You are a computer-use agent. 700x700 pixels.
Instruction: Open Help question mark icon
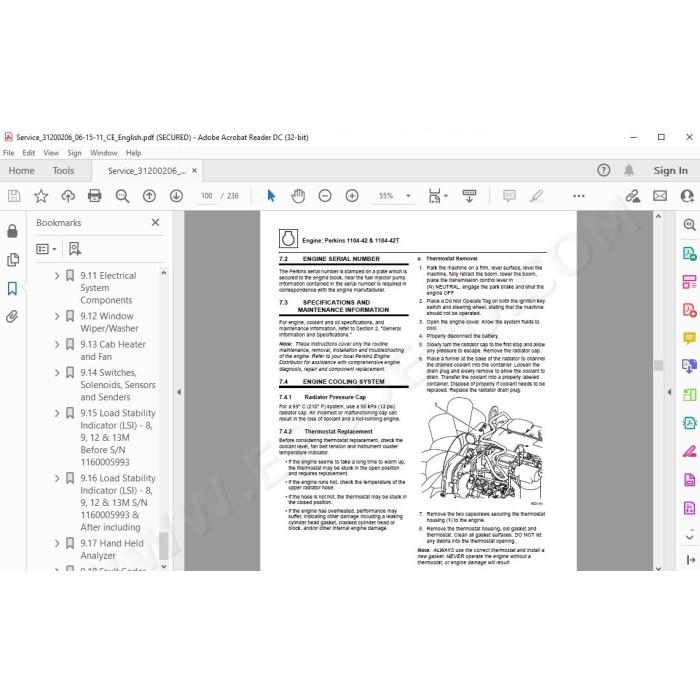tap(604, 170)
